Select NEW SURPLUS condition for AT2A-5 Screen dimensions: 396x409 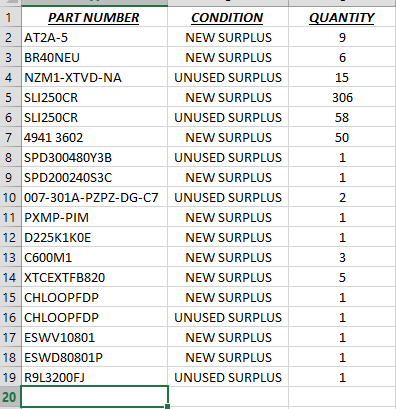[x=228, y=37]
